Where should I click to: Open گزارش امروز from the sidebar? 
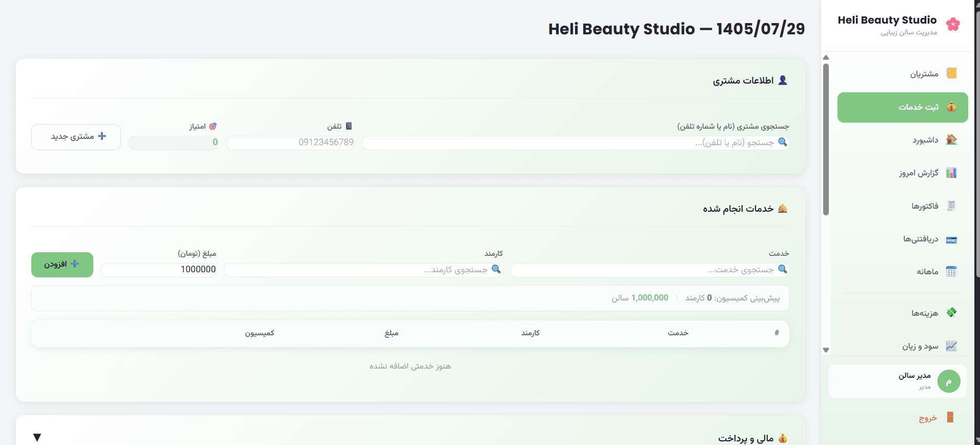tap(903, 173)
